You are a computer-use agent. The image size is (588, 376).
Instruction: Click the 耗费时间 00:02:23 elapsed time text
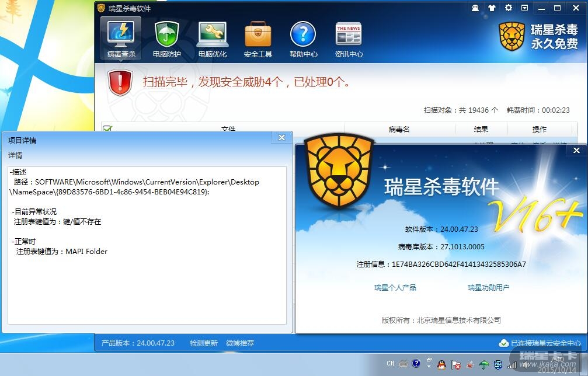(538, 110)
